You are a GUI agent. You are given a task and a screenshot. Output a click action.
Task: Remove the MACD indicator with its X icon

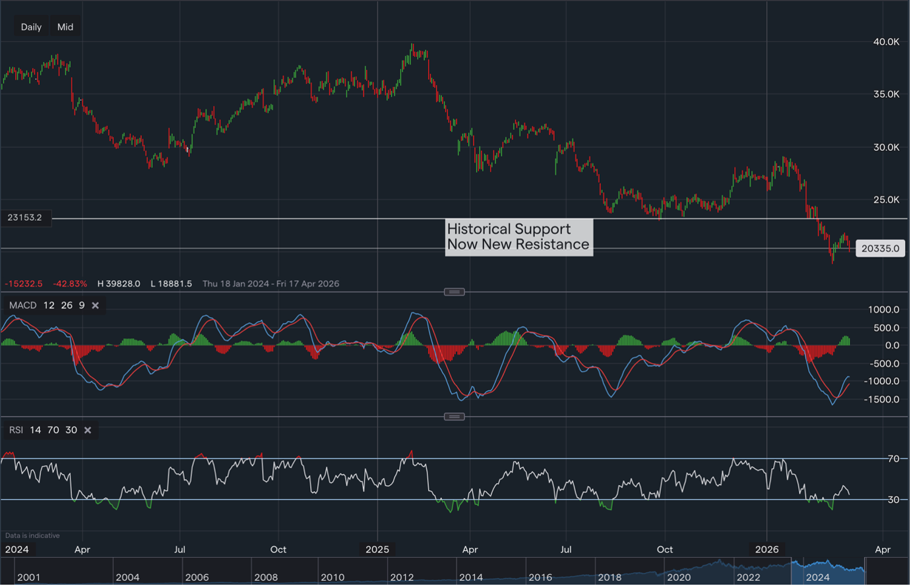pyautogui.click(x=95, y=305)
